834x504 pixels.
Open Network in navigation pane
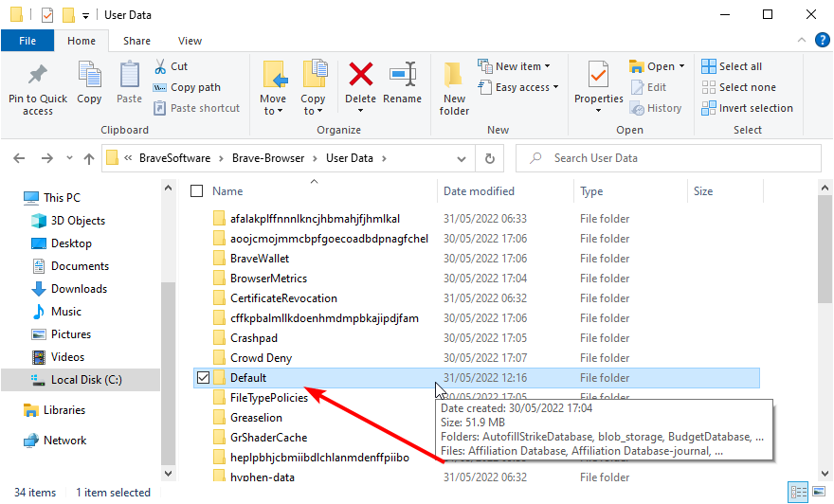coord(55,441)
